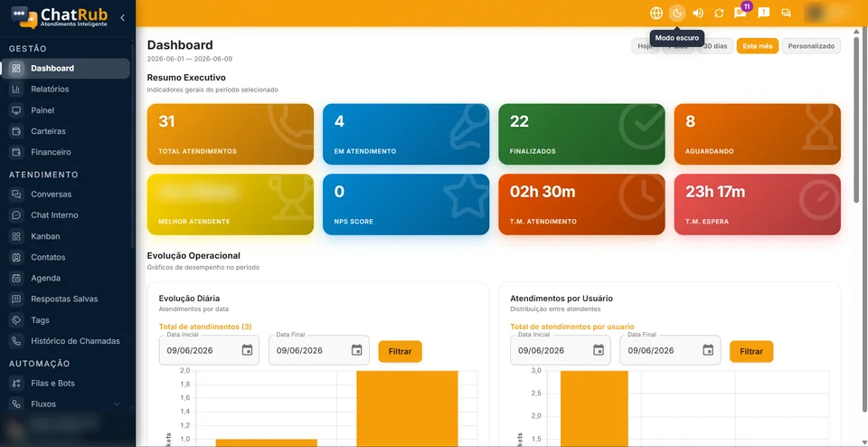
Task: Open the Relatórios menu item
Action: (x=65, y=90)
